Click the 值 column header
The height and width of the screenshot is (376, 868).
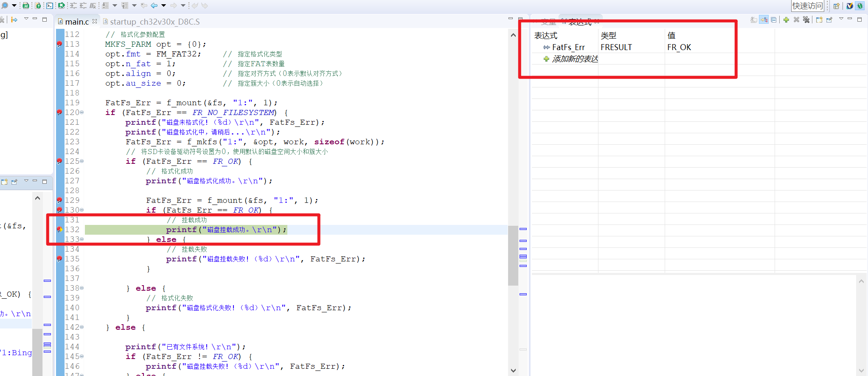pos(671,36)
